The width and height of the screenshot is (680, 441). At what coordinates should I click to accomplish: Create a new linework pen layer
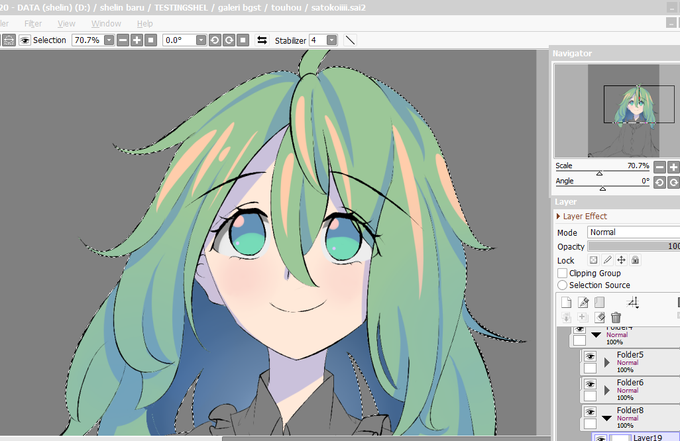coord(583,302)
